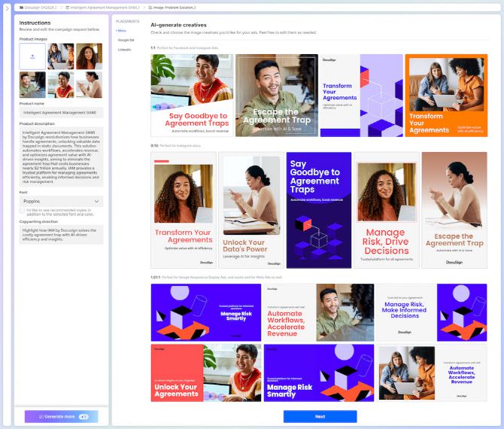Click the Copywriting direction text box
The height and width of the screenshot is (429, 504).
61,237
